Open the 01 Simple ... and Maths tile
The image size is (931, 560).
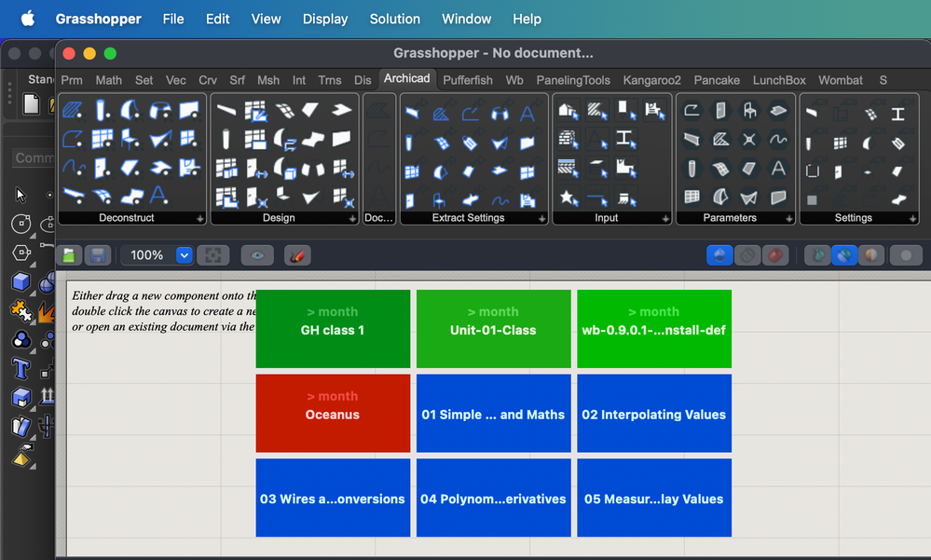493,414
